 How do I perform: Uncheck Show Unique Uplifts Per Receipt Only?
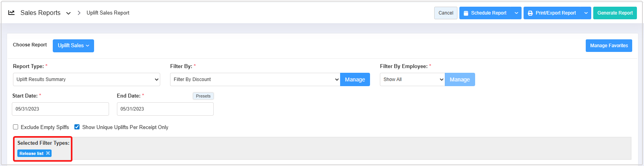pyautogui.click(x=77, y=127)
